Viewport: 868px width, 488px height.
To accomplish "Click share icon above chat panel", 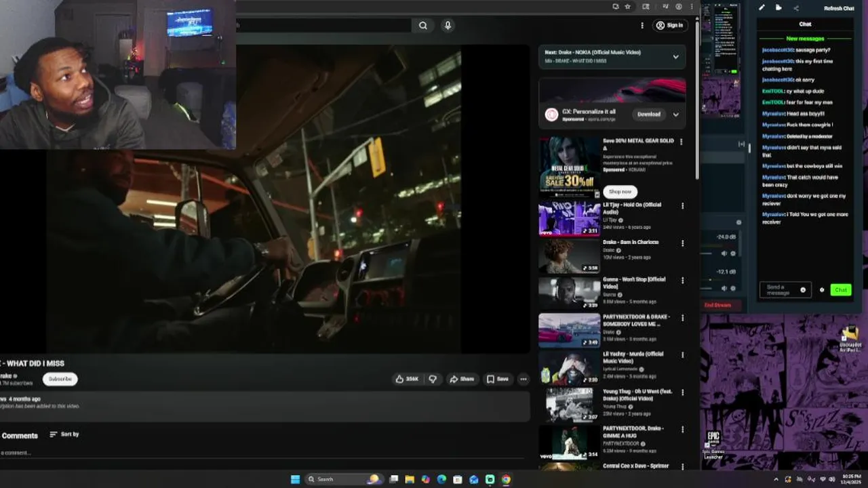I will 796,8.
